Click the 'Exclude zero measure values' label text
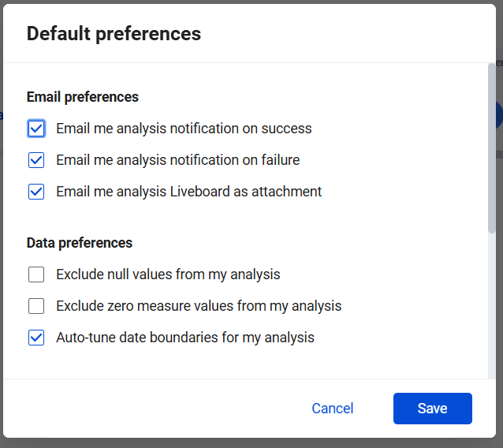The width and height of the screenshot is (503, 448). (199, 306)
